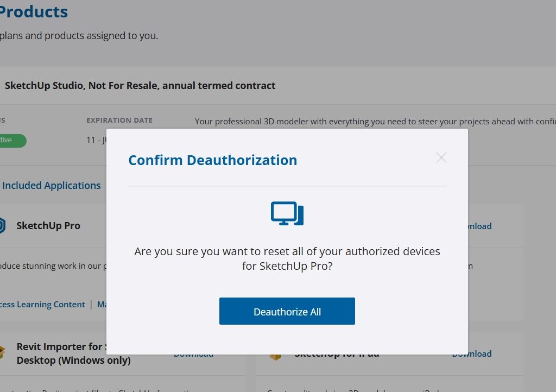This screenshot has height=392, width=556.
Task: Click the Confirm Deauthorization heading
Action: (212, 160)
